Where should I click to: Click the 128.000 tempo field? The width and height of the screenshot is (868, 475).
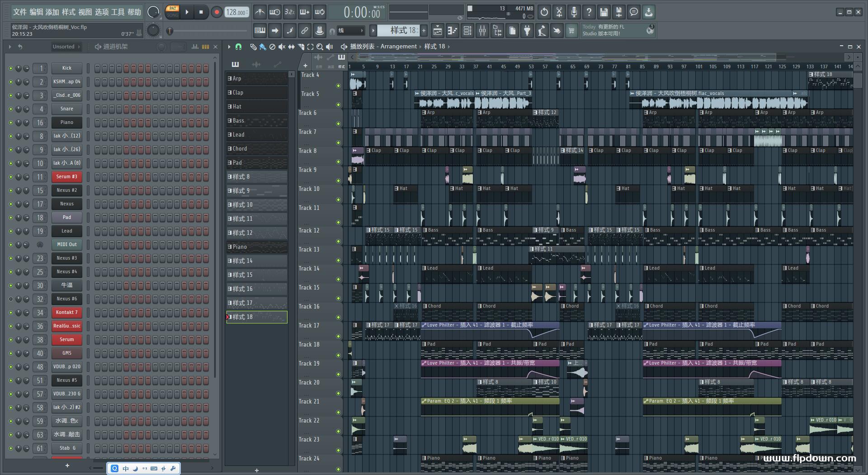pos(237,12)
